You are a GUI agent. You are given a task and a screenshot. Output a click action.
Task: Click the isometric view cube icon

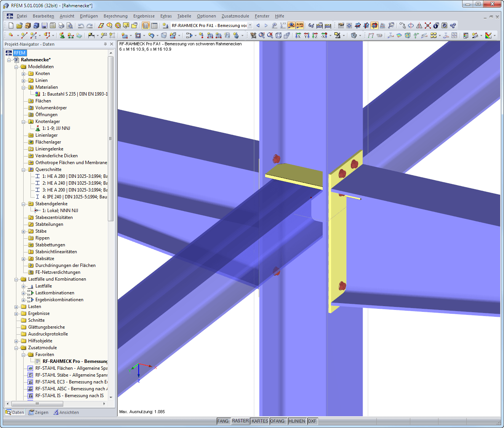click(278, 35)
